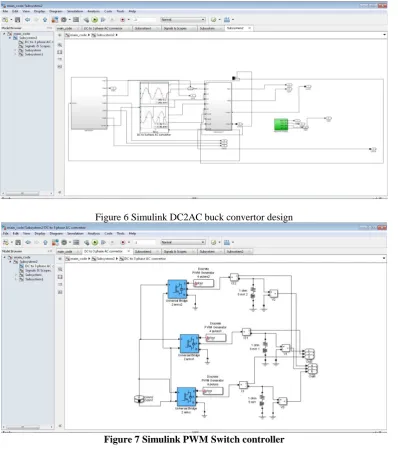Click Step Forward in Subsystem2 window toolbar
Viewport: 398px width, 449px height.
click(103, 20)
